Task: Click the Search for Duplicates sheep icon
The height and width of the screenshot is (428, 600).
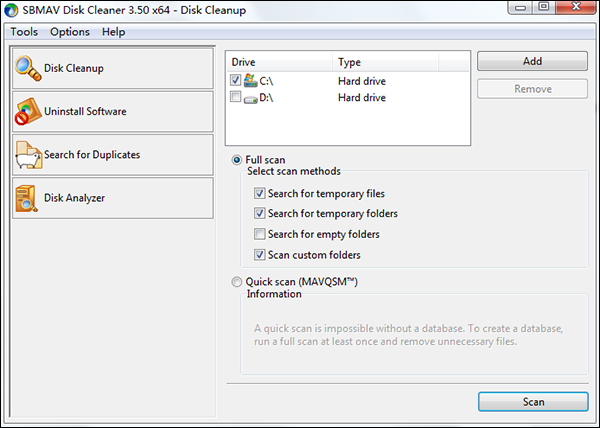Action: 28,155
